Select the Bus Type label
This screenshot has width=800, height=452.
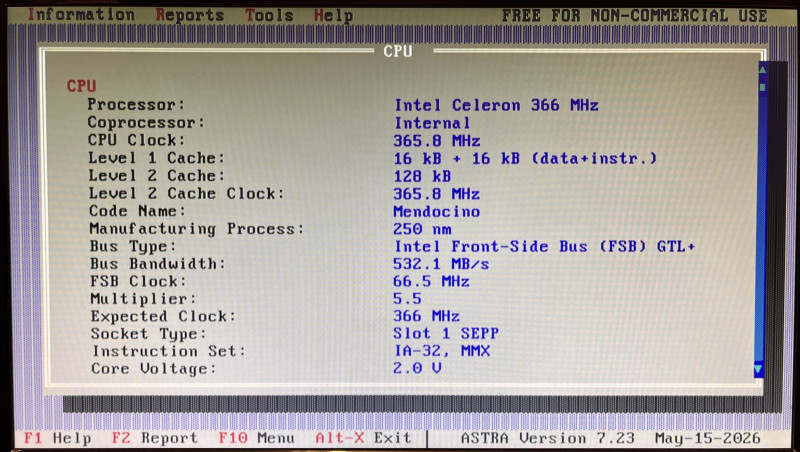[133, 246]
